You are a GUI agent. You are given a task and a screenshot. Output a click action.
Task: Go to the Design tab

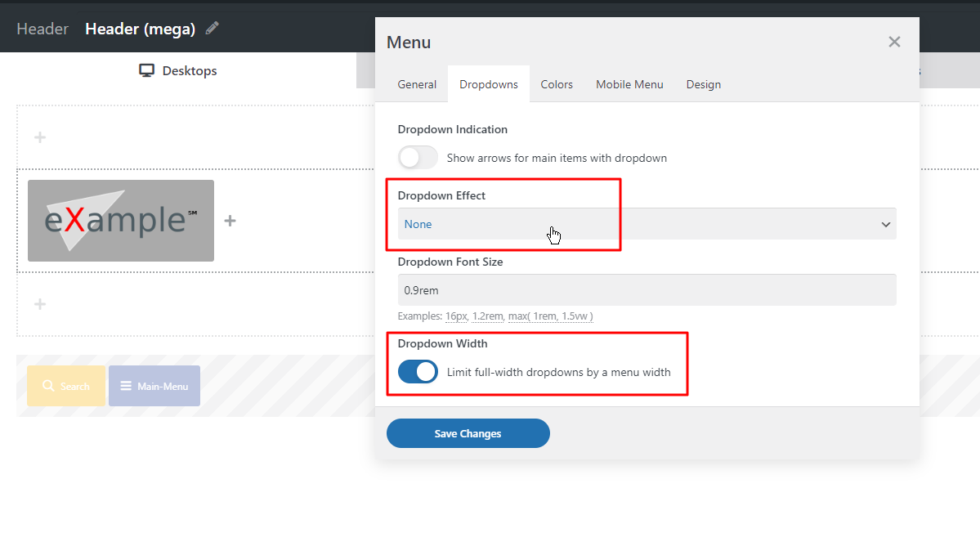click(703, 84)
